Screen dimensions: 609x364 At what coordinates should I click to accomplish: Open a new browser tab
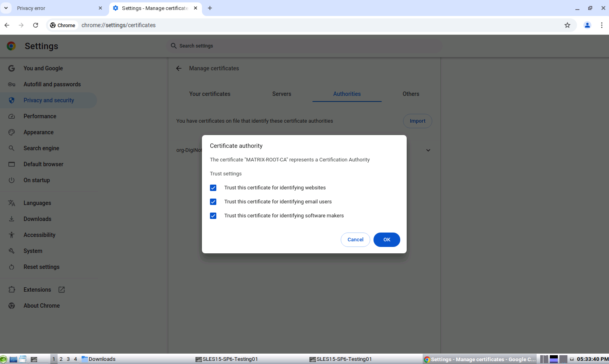coord(210,8)
